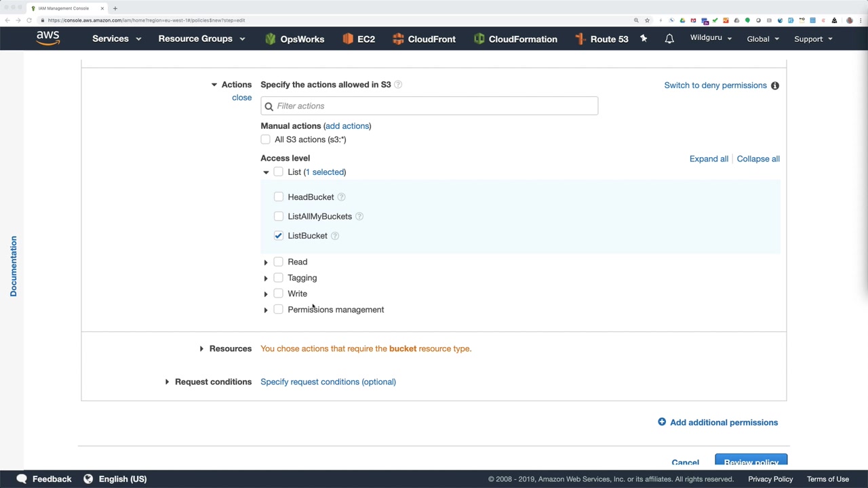Viewport: 868px width, 488px height.
Task: Click help icon next to ListBucket
Action: [335, 236]
